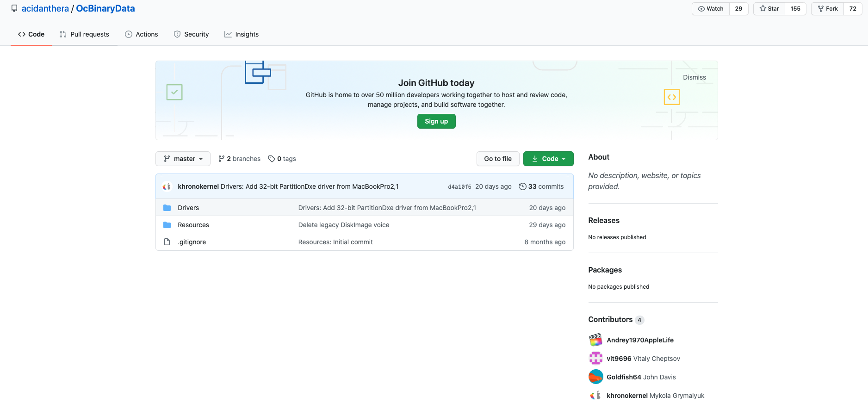Open khronokernel Mykola Grymalyuk contributor profile
868x409 pixels.
tap(656, 396)
